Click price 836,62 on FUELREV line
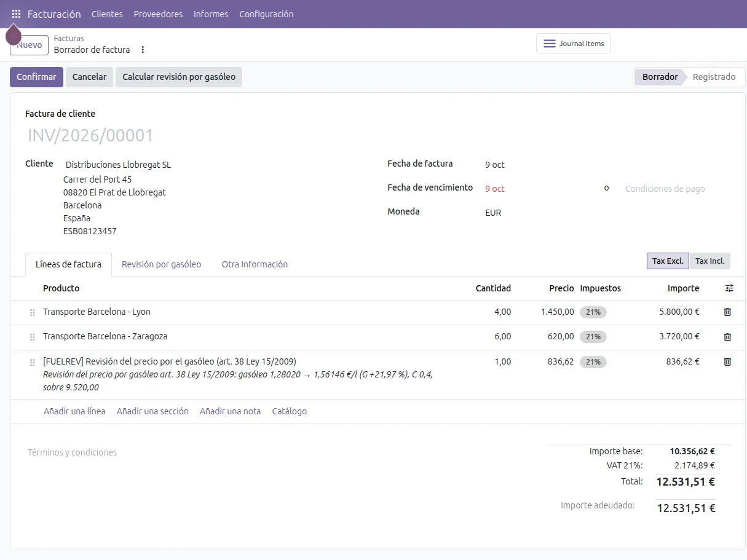The width and height of the screenshot is (747, 560). coord(561,361)
